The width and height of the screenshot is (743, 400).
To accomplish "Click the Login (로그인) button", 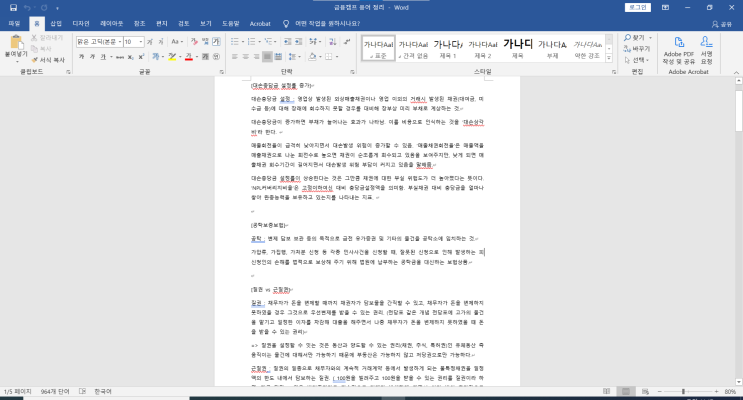I will tap(638, 6).
